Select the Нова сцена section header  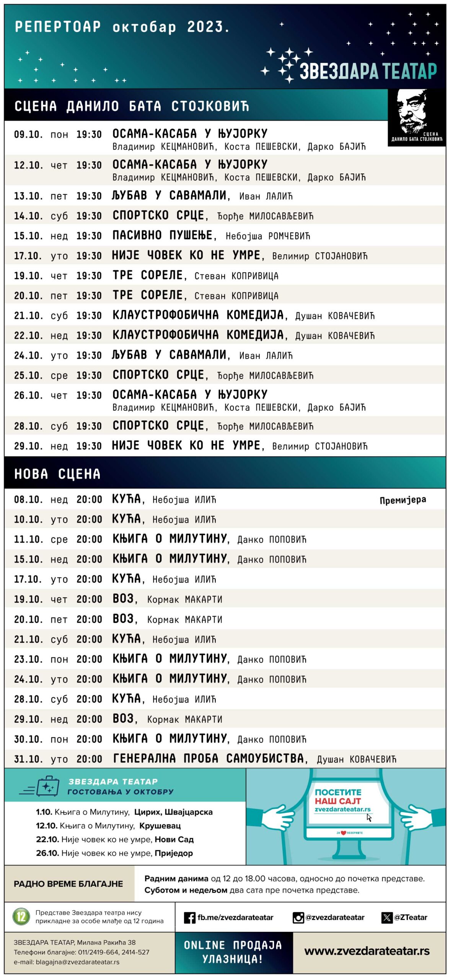(x=57, y=474)
